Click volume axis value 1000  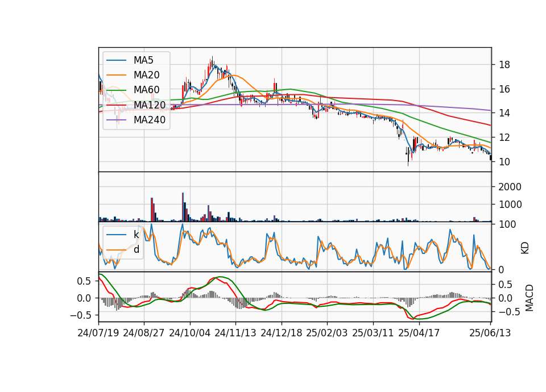510,205
